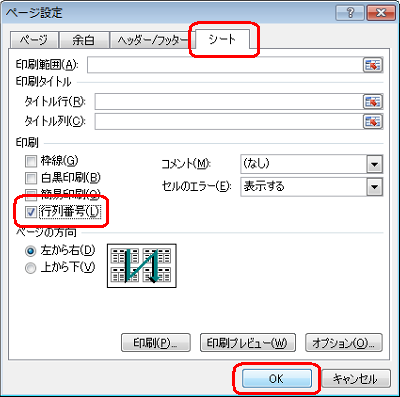Screen dimensions: 400x397
Task: Click inside the タイトル行 input field
Action: pos(229,102)
